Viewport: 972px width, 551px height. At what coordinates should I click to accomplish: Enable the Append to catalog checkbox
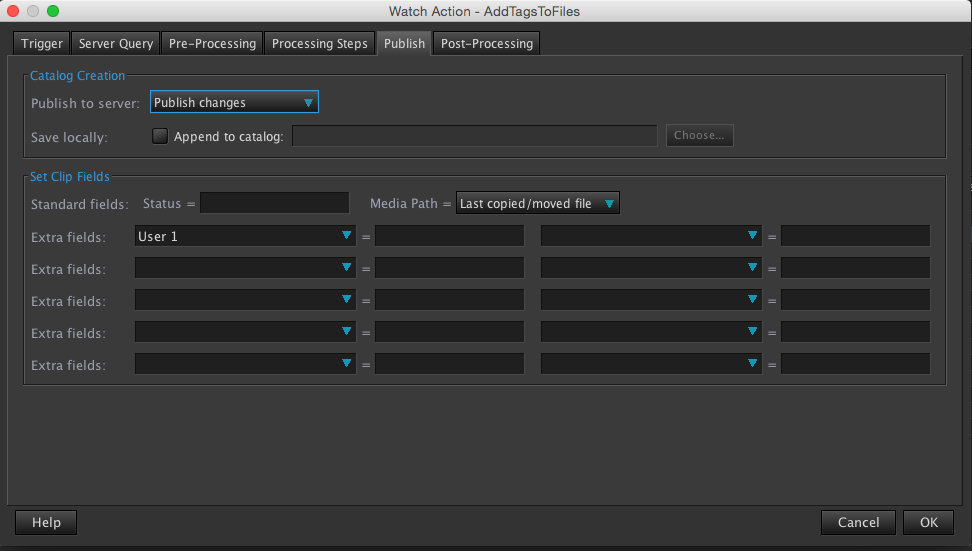pos(160,136)
